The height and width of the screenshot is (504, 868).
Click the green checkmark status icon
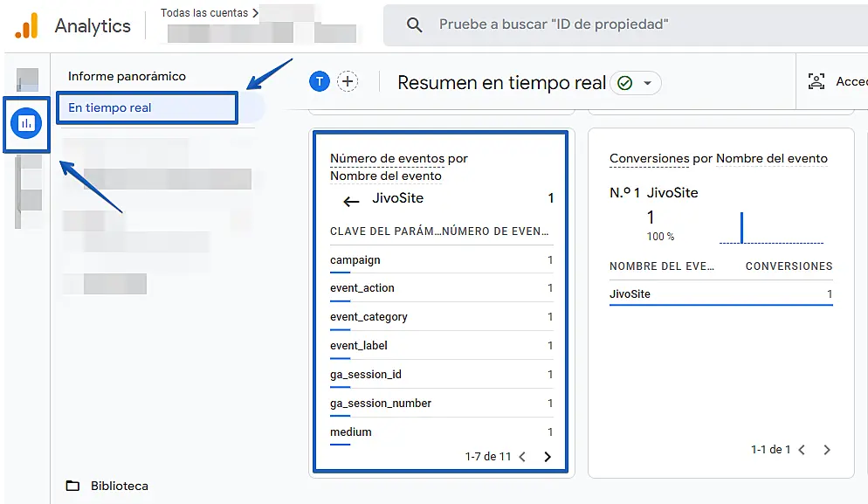(x=624, y=83)
